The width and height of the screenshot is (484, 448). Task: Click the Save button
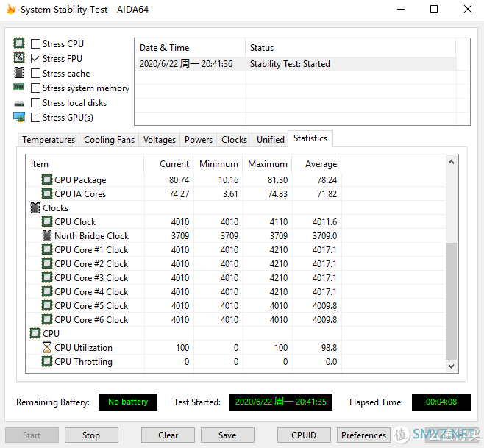pos(227,435)
